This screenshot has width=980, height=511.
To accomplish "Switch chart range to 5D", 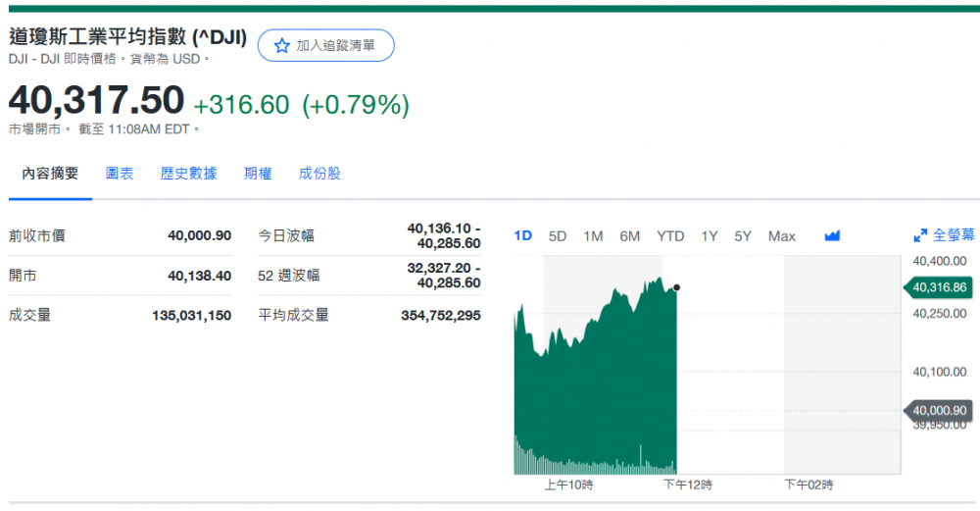I will tap(558, 236).
